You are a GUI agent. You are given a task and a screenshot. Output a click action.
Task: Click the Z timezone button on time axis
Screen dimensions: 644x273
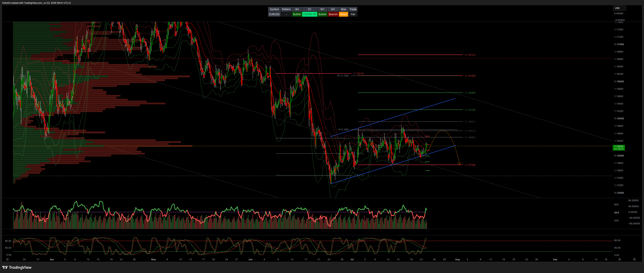pyautogui.click(x=8, y=259)
